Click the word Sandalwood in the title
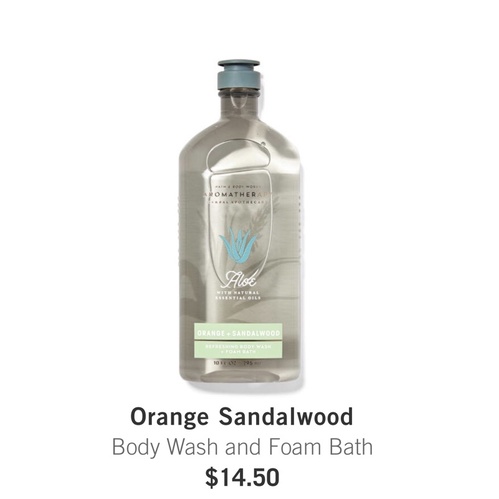Image resolution: width=499 pixels, height=499 pixels. [286, 417]
